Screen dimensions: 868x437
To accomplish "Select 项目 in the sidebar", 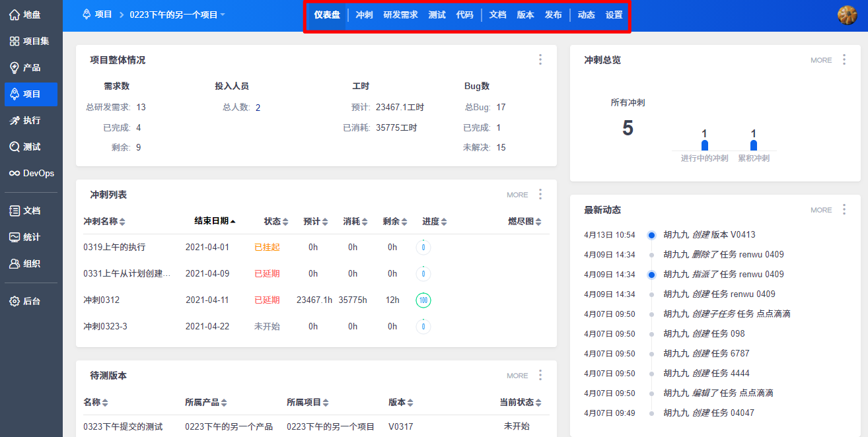I will 31,94.
